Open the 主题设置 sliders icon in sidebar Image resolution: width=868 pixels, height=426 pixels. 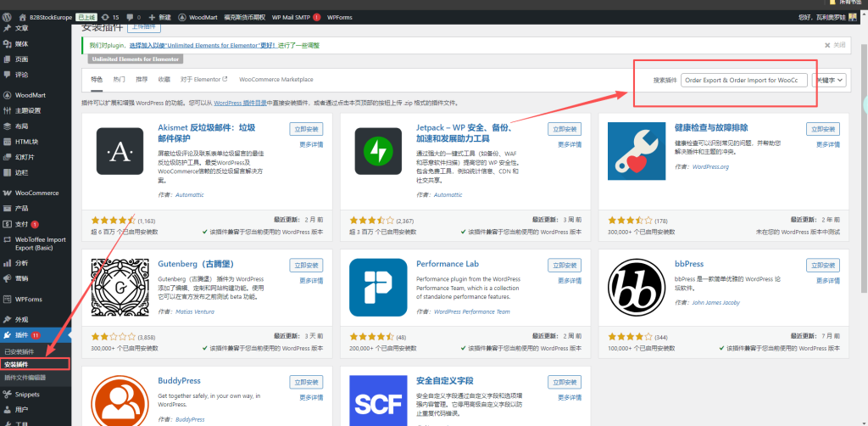(x=7, y=110)
